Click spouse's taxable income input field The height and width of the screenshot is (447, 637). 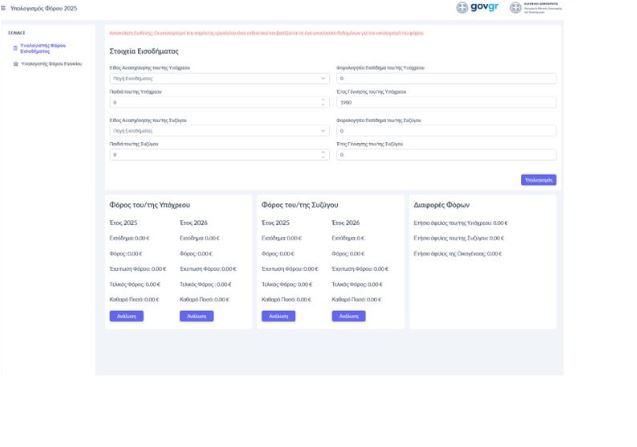coord(446,131)
